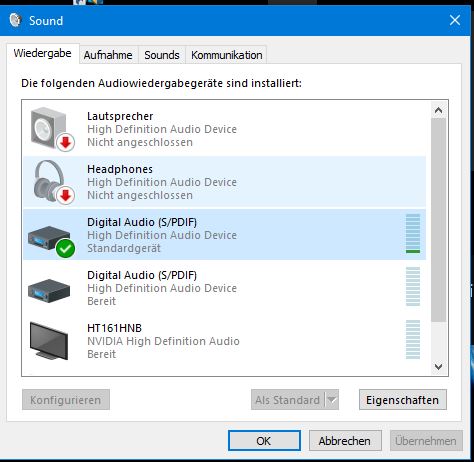Select the HT161HNB monitor icon
Viewport: 474px width, 462px height.
pyautogui.click(x=49, y=341)
